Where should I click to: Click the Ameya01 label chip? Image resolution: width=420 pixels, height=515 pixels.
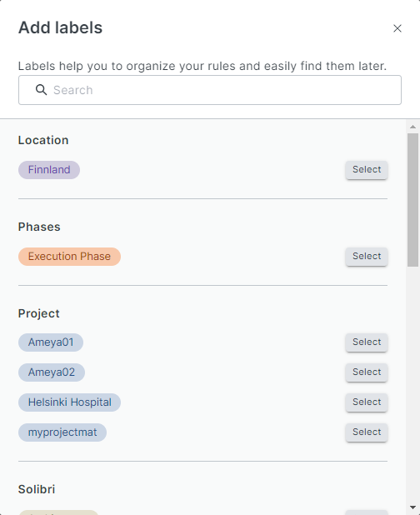tap(51, 342)
